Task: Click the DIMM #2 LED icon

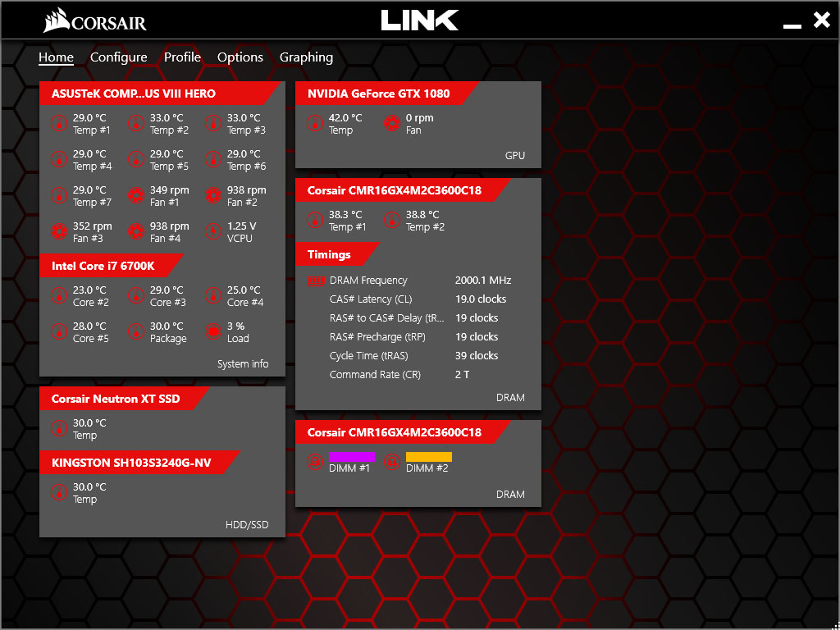Action: tap(392, 462)
